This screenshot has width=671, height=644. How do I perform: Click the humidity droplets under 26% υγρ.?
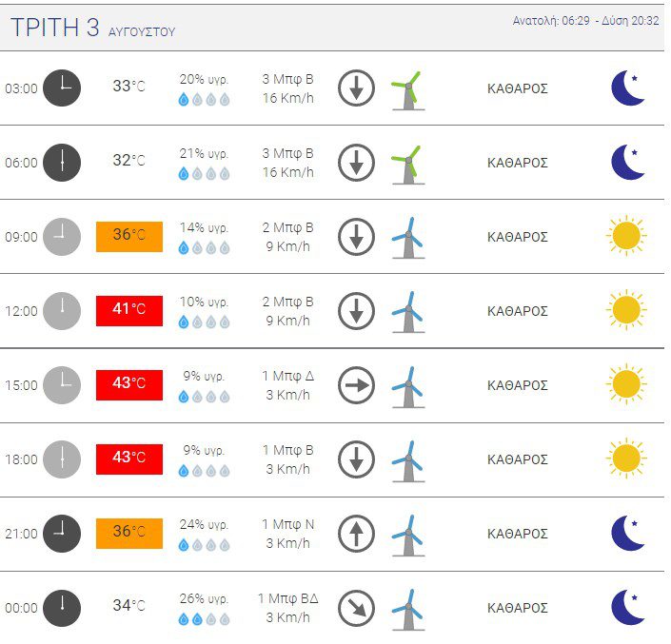(x=204, y=618)
